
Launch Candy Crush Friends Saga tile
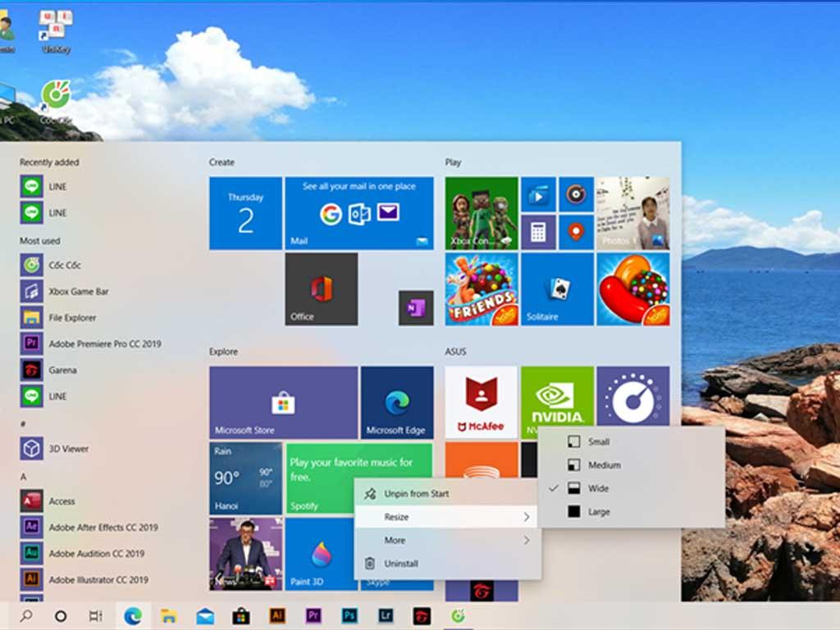click(x=481, y=290)
